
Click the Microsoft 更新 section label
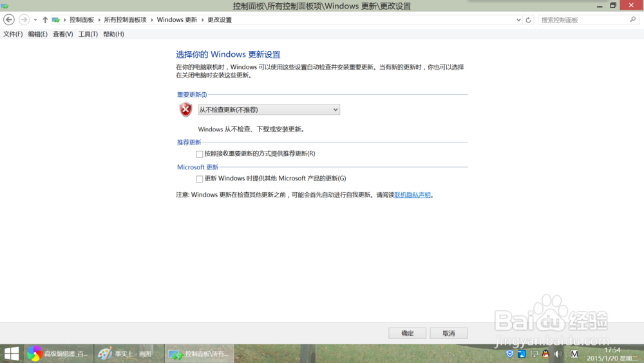198,167
